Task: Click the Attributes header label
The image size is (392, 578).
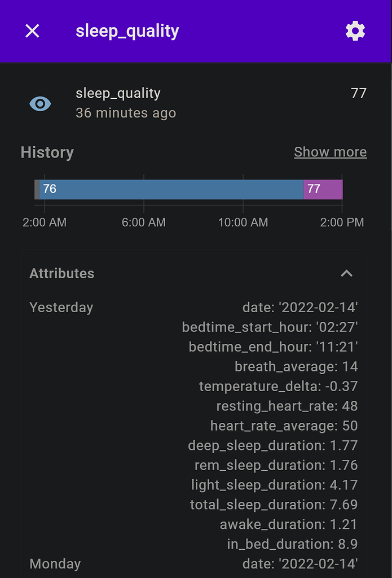Action: (x=62, y=274)
